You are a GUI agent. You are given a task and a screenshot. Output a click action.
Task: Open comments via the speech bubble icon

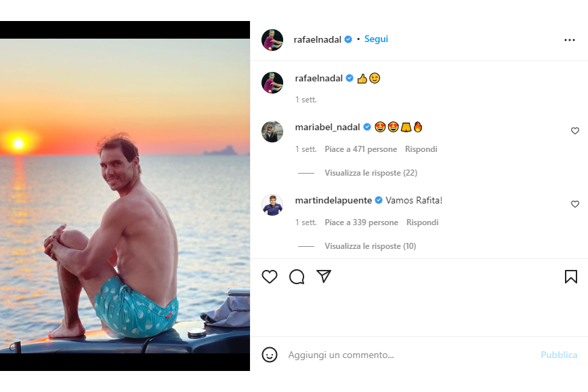(x=297, y=277)
